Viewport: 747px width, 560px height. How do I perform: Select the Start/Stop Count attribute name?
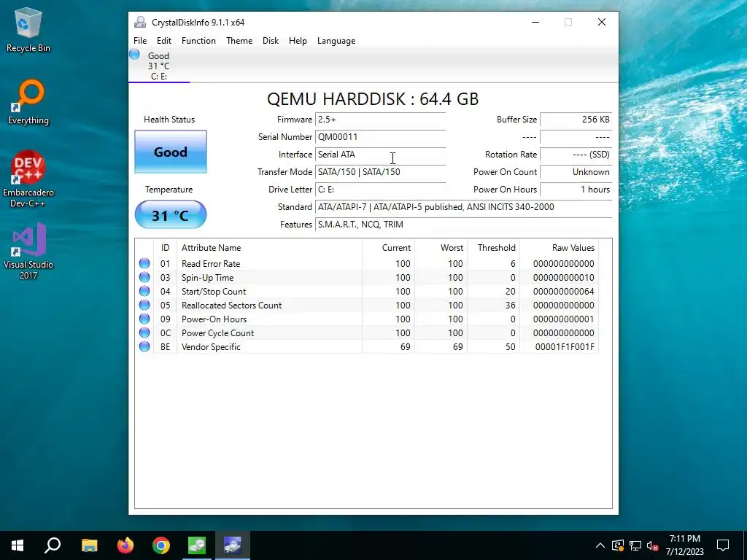point(214,292)
